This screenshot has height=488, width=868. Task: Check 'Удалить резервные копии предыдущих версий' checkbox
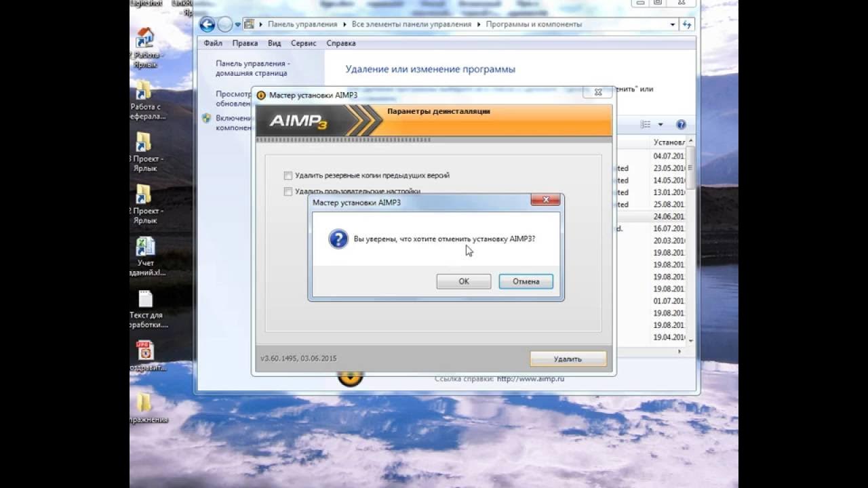point(288,176)
